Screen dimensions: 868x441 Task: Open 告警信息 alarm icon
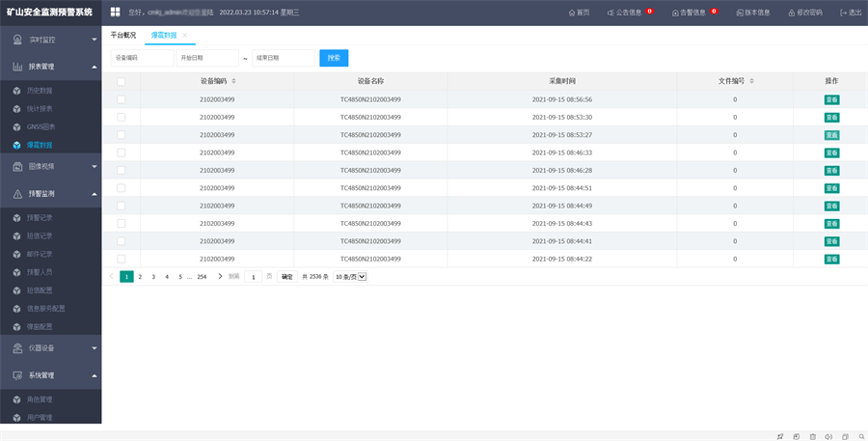point(675,13)
